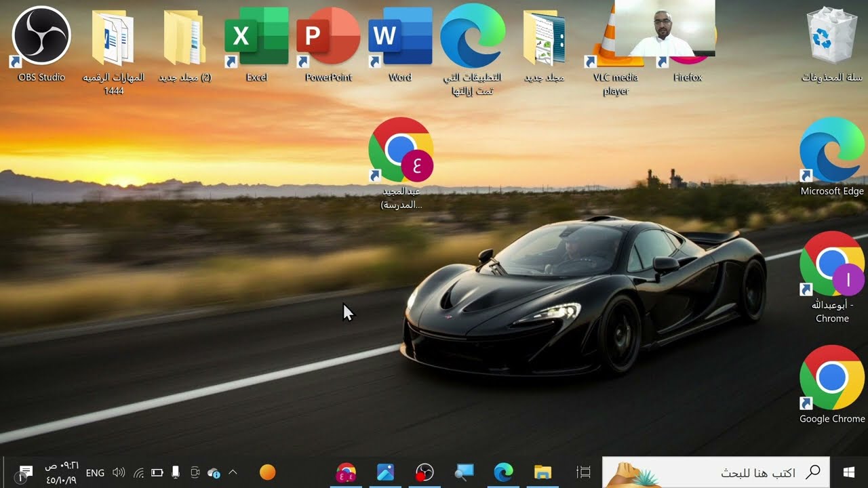868x488 pixels.
Task: Click the USB device tray icon
Action: [176, 472]
